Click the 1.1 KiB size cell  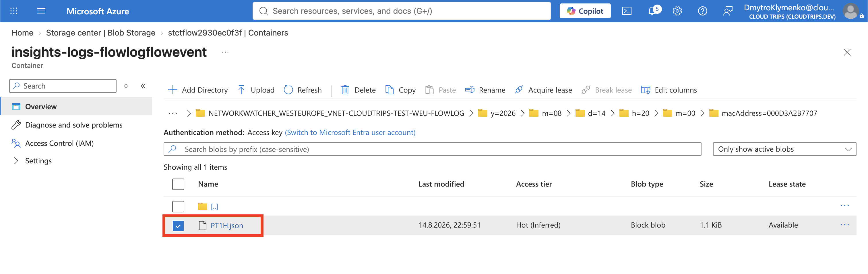(x=711, y=225)
